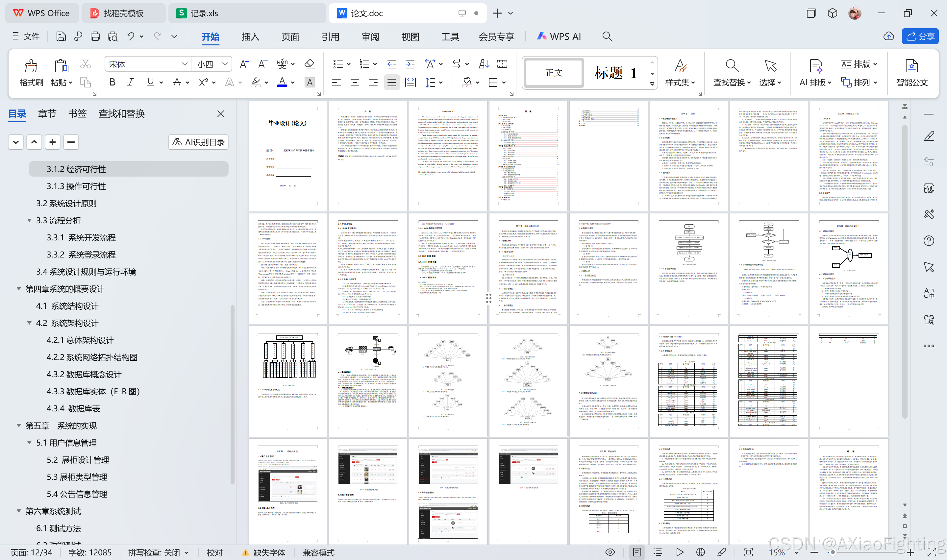Viewport: 947px width, 560px height.
Task: Apply bold formatting with the B icon
Action: click(112, 82)
